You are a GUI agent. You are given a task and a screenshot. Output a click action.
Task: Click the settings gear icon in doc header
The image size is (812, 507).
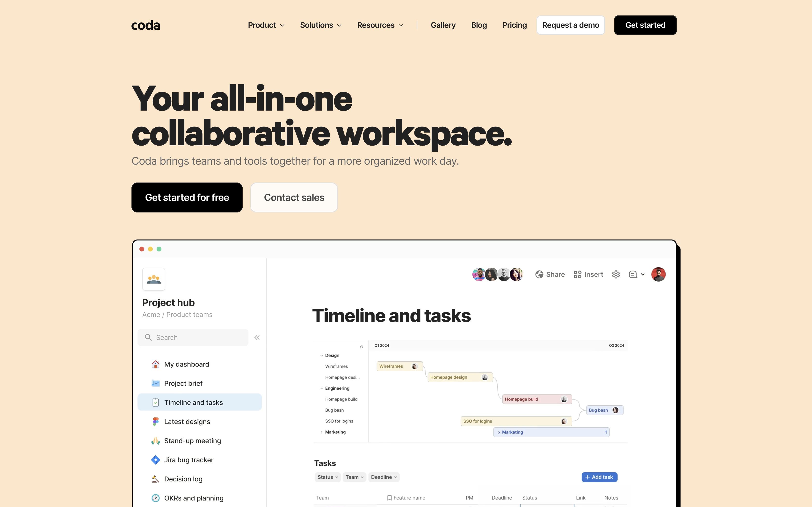coord(616,275)
